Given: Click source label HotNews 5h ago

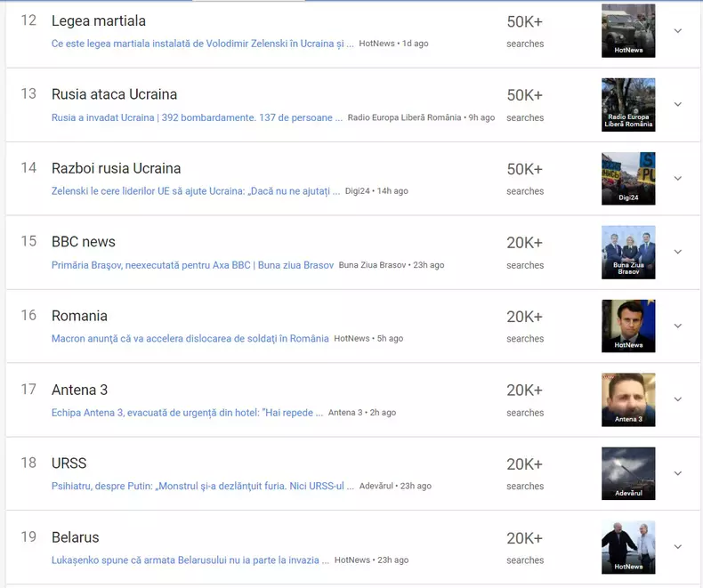Looking at the screenshot, I should click(x=368, y=338).
